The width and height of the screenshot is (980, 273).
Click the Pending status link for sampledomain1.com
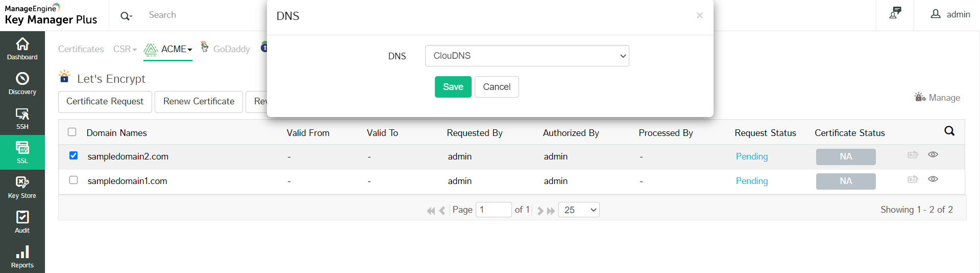pyautogui.click(x=751, y=181)
